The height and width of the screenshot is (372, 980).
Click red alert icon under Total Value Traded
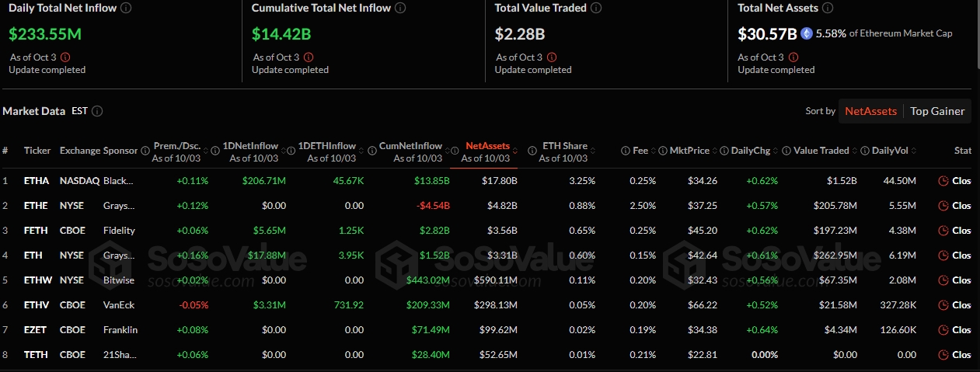coord(551,57)
